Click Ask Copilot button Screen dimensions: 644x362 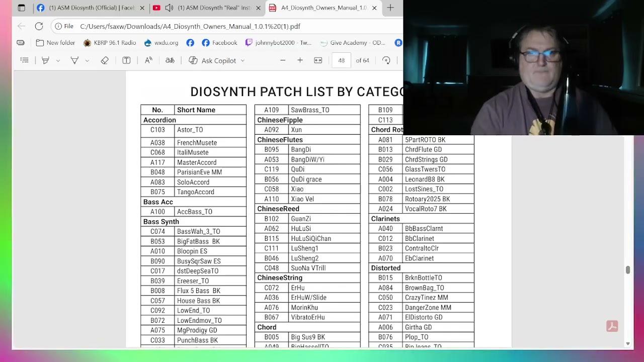[x=212, y=60]
